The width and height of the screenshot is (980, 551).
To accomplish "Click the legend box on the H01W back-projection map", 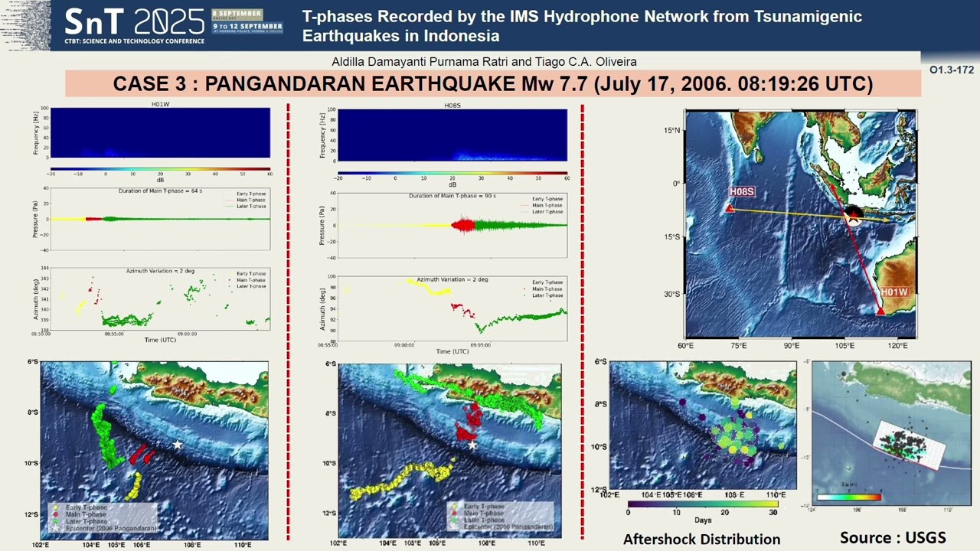I will pos(103,517).
